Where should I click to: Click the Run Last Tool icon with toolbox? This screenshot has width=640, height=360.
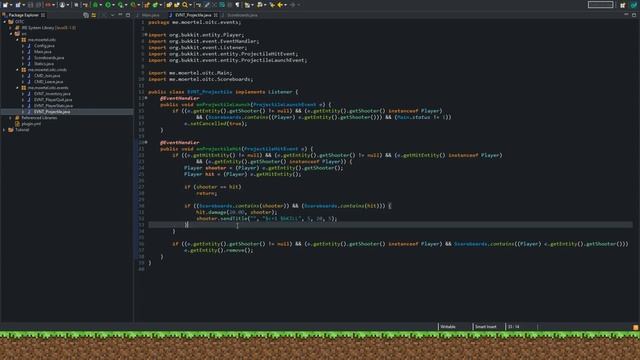click(x=133, y=5)
